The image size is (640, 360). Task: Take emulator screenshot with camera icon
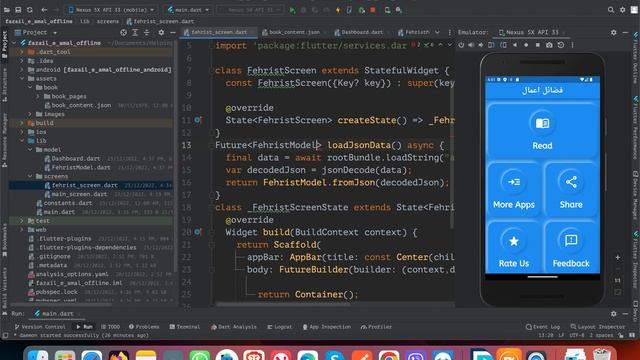click(549, 45)
